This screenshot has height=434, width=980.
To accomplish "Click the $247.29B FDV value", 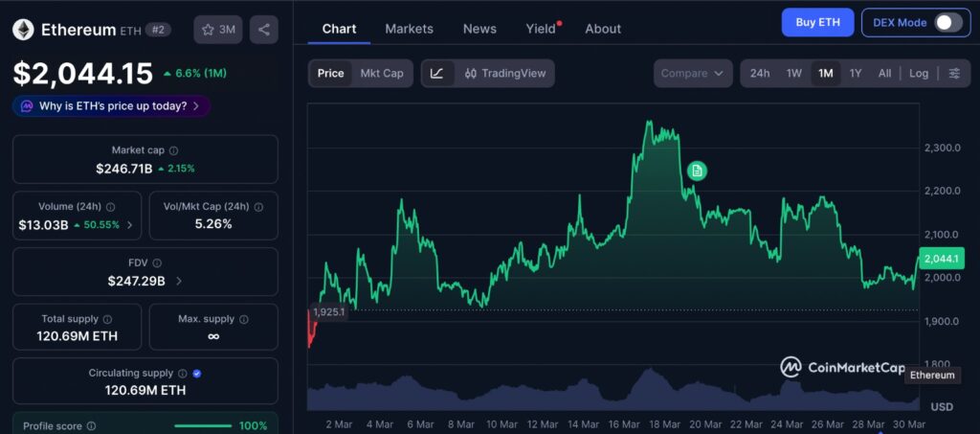I will pos(136,282).
